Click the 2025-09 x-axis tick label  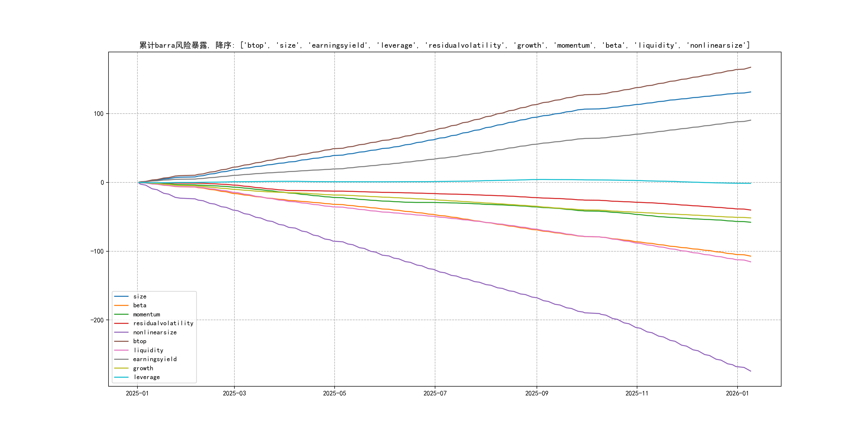pyautogui.click(x=536, y=394)
